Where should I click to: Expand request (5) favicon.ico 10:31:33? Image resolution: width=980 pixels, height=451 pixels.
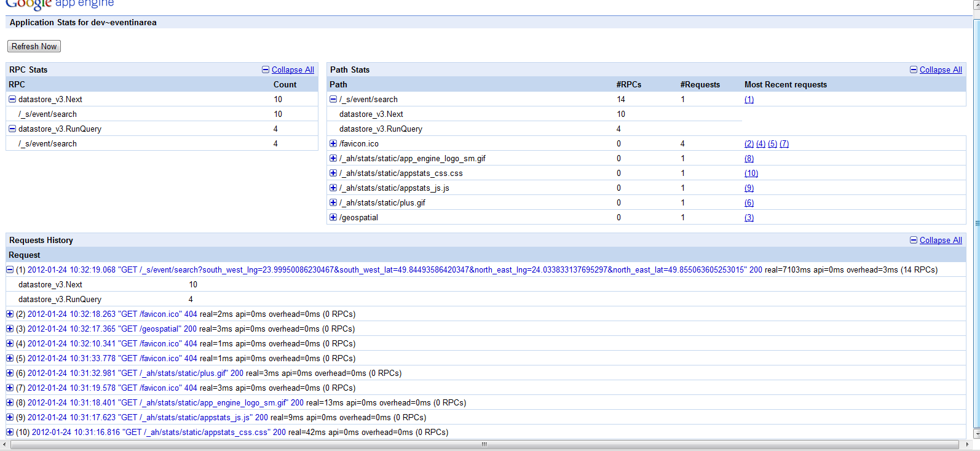10,358
